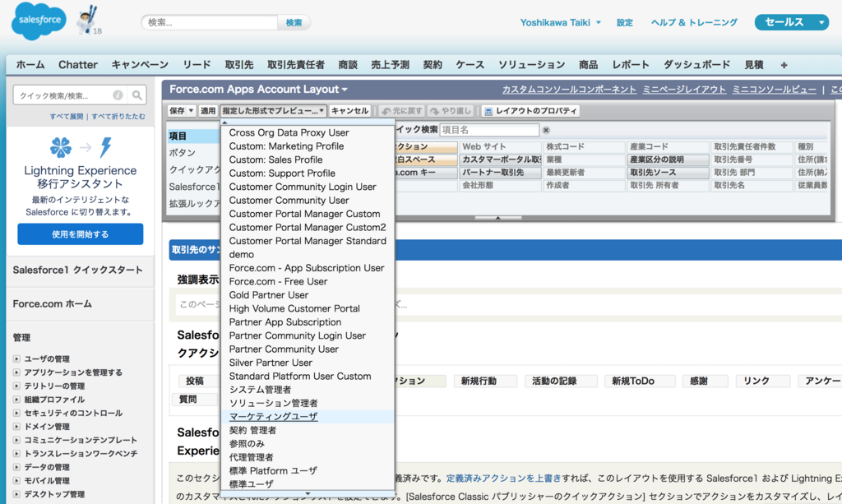Click the 使用を開始する button
Screen dimensions: 842x504
[x=80, y=234]
